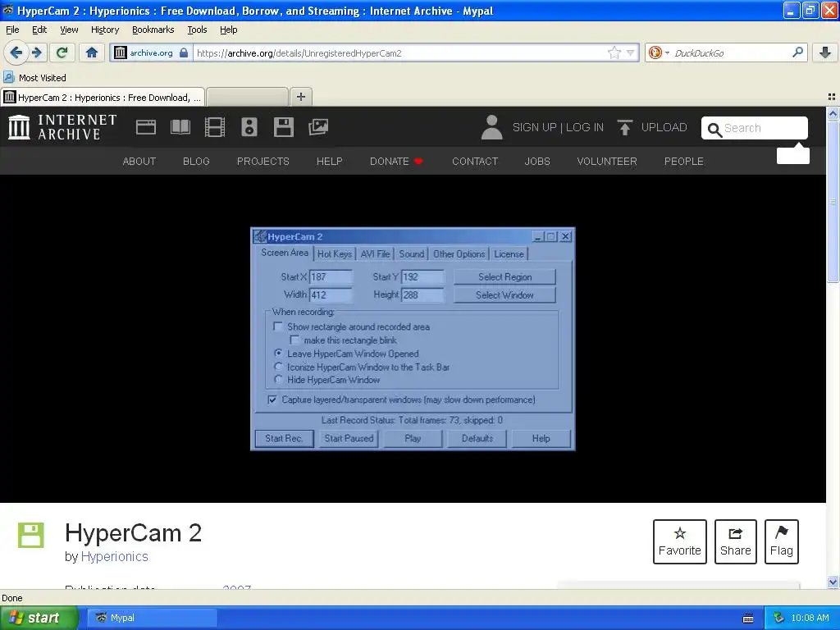The width and height of the screenshot is (840, 630).
Task: Click the upload arrow icon
Action: click(624, 127)
